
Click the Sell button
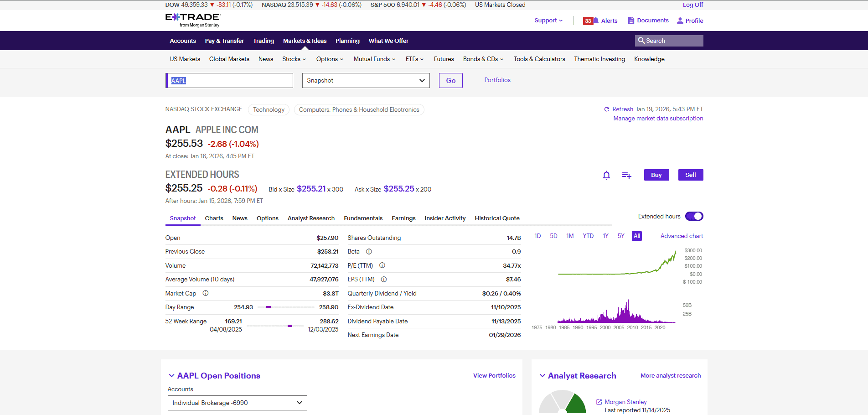tap(691, 175)
